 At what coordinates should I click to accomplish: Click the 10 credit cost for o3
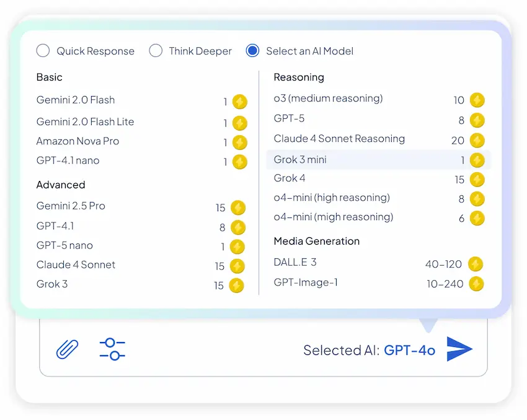(x=459, y=100)
